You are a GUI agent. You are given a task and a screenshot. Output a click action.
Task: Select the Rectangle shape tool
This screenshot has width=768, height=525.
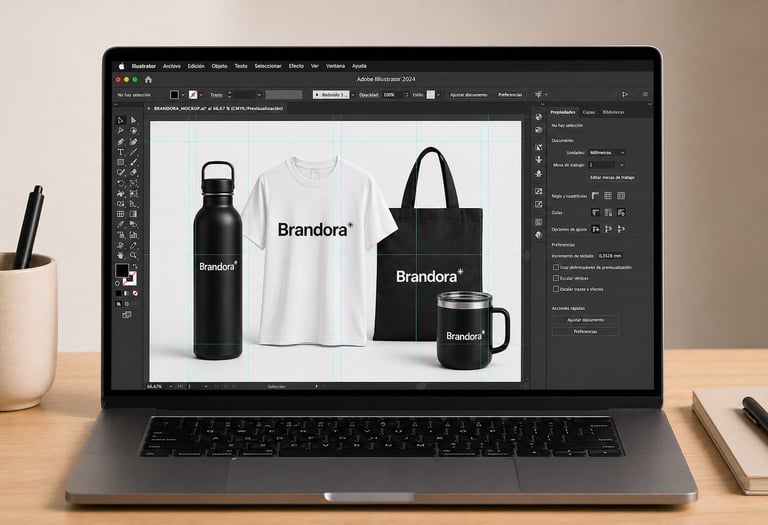[x=120, y=162]
